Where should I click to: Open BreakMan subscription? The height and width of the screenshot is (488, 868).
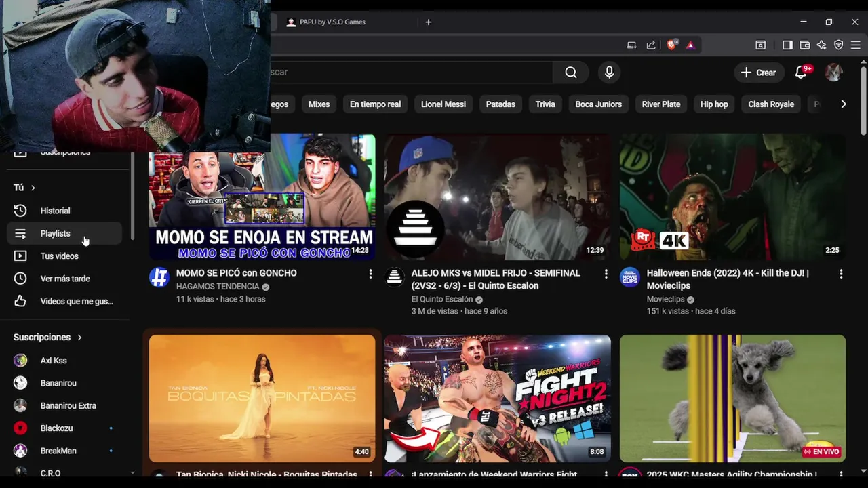tap(64, 451)
